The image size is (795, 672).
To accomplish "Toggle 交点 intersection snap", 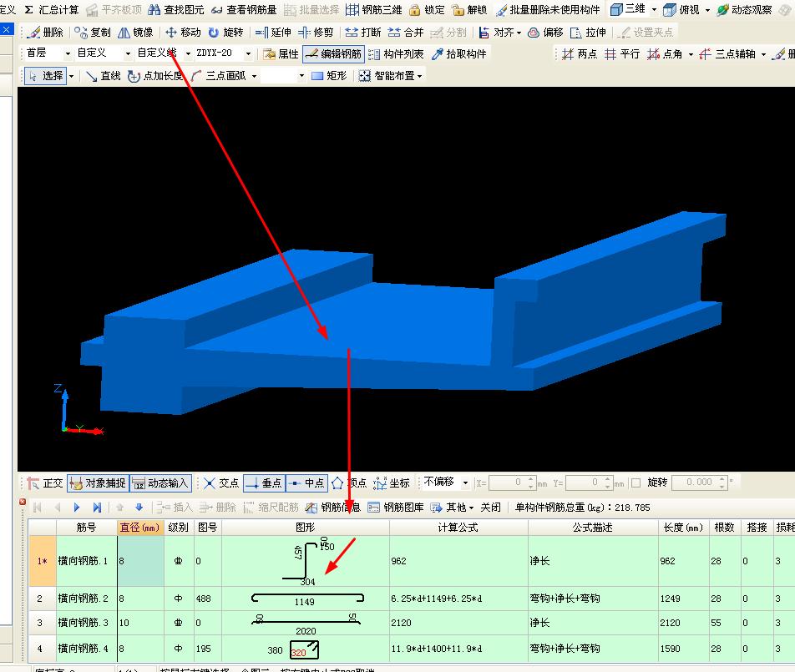I will point(221,483).
